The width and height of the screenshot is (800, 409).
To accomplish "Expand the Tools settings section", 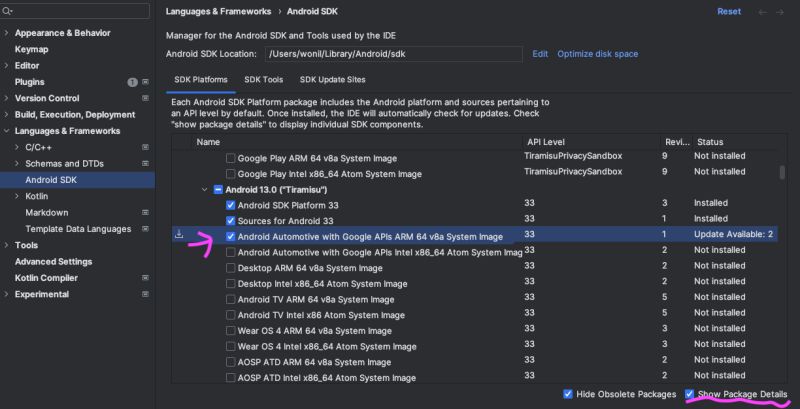I will (6, 245).
